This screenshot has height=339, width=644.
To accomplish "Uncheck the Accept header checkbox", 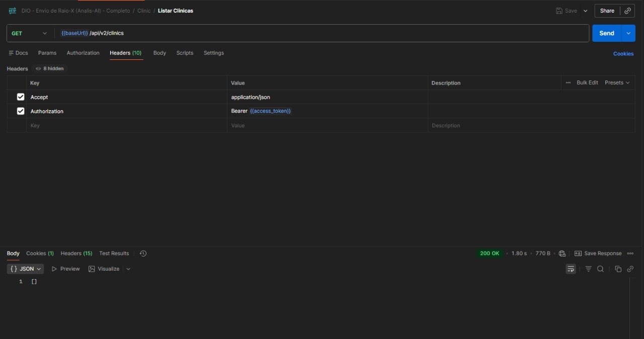I will pyautogui.click(x=21, y=97).
